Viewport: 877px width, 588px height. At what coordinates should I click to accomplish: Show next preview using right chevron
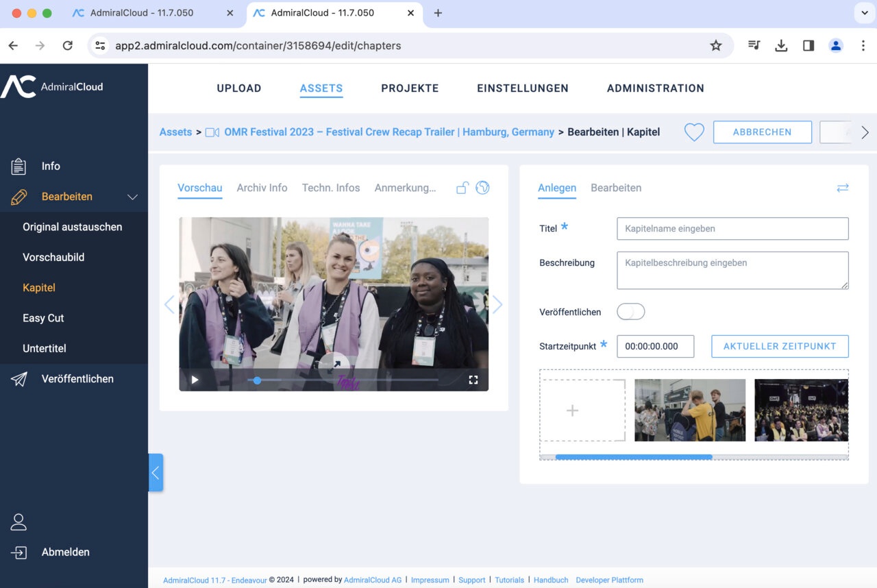[498, 304]
